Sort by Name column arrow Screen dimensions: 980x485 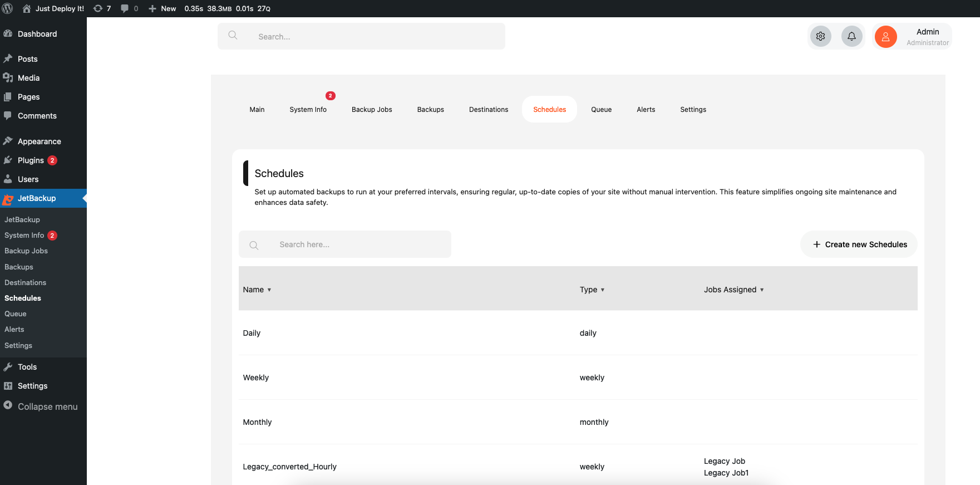click(x=269, y=290)
